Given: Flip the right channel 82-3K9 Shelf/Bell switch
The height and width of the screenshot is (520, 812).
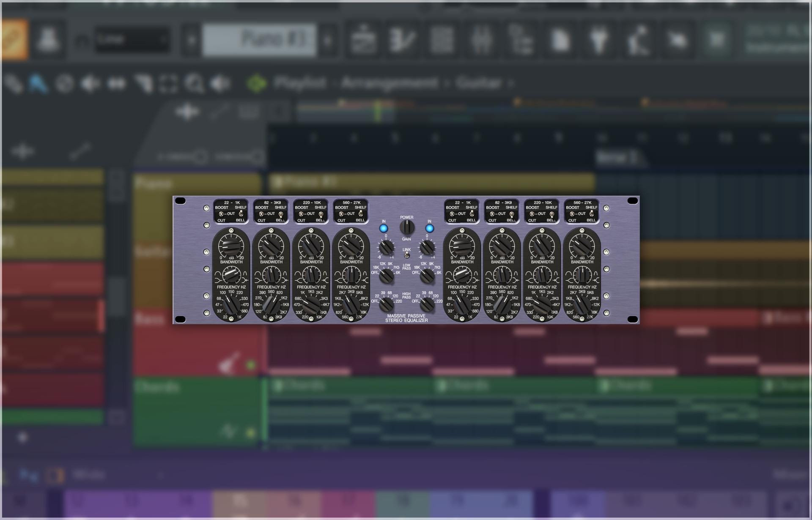Looking at the screenshot, I should click(512, 214).
